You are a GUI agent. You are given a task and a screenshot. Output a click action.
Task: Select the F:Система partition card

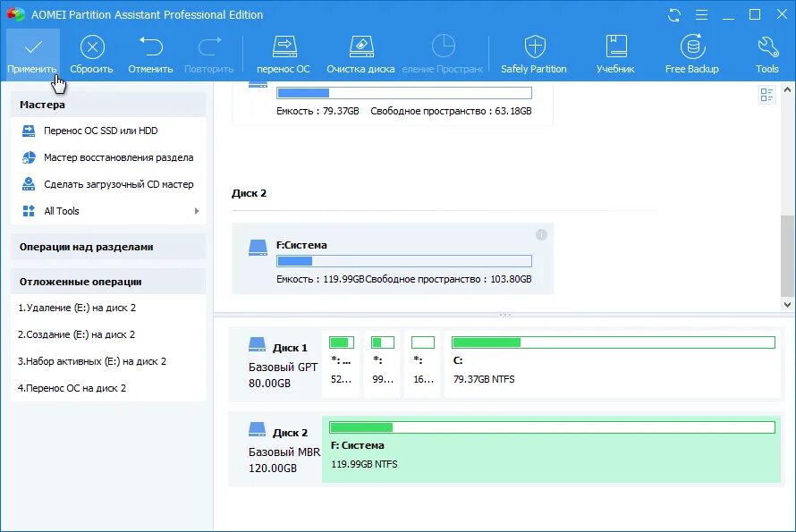pyautogui.click(x=393, y=258)
